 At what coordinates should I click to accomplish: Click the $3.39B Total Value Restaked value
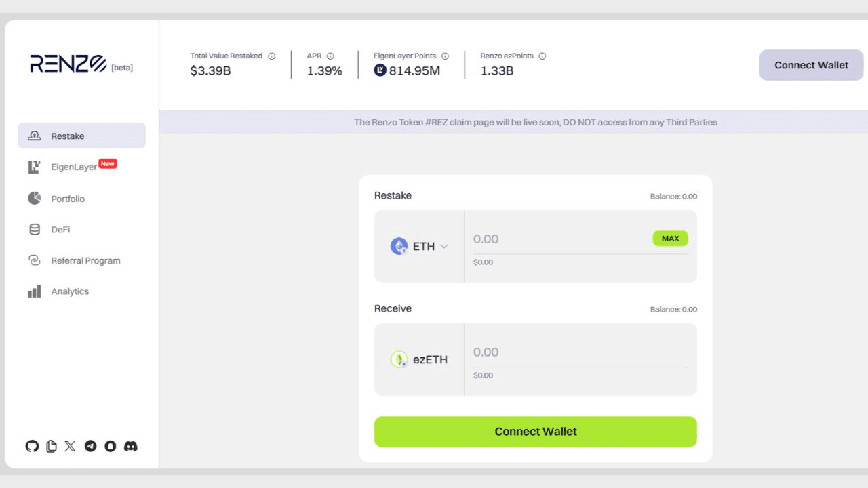point(211,70)
